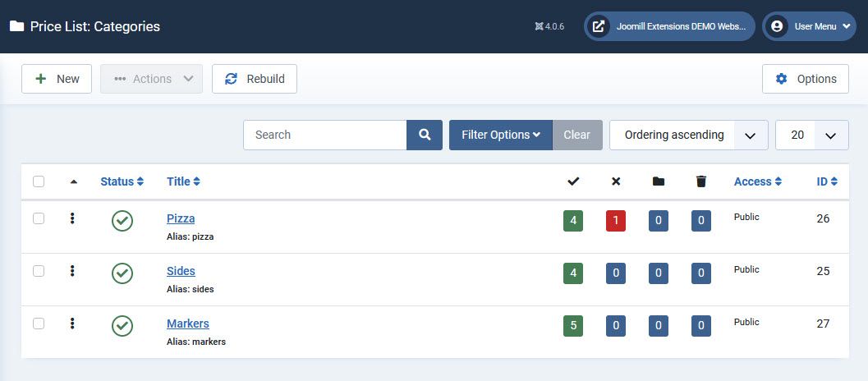The image size is (868, 381).
Task: Click the Joomla version 4.0.6 icon
Action: (540, 26)
